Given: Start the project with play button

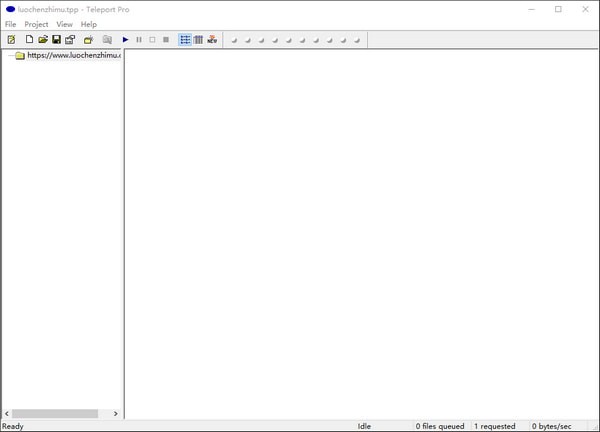Looking at the screenshot, I should coord(125,40).
